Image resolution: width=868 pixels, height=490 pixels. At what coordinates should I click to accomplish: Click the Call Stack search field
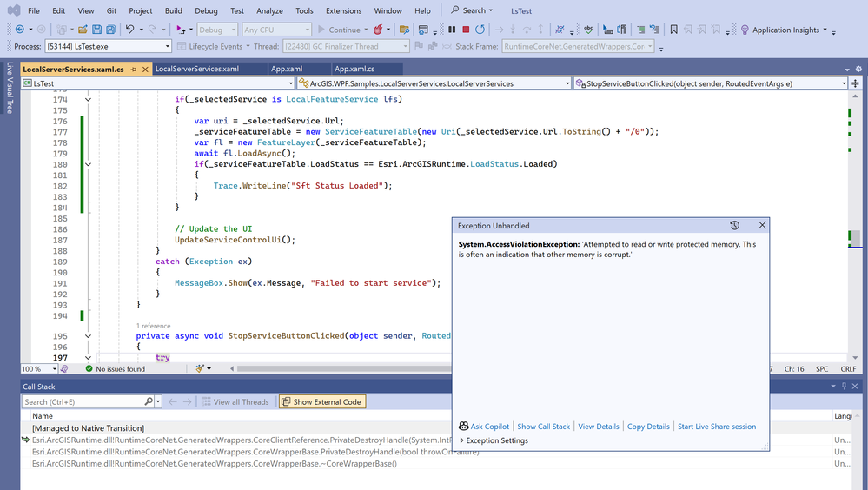[83, 401]
